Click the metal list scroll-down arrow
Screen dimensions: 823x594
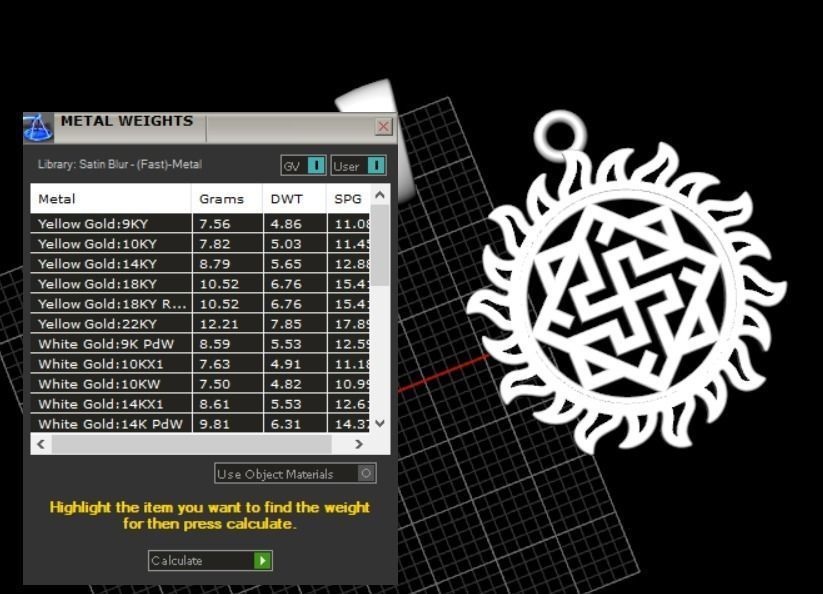(x=381, y=423)
